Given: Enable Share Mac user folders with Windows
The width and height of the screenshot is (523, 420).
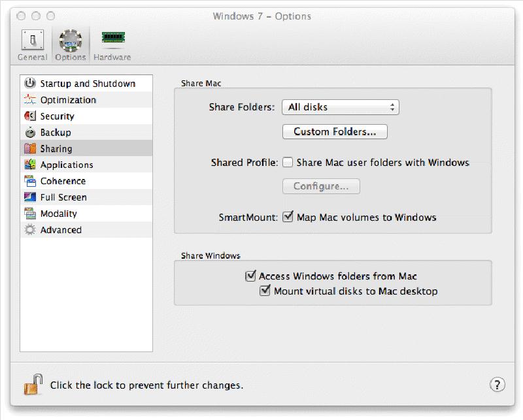Looking at the screenshot, I should point(288,163).
